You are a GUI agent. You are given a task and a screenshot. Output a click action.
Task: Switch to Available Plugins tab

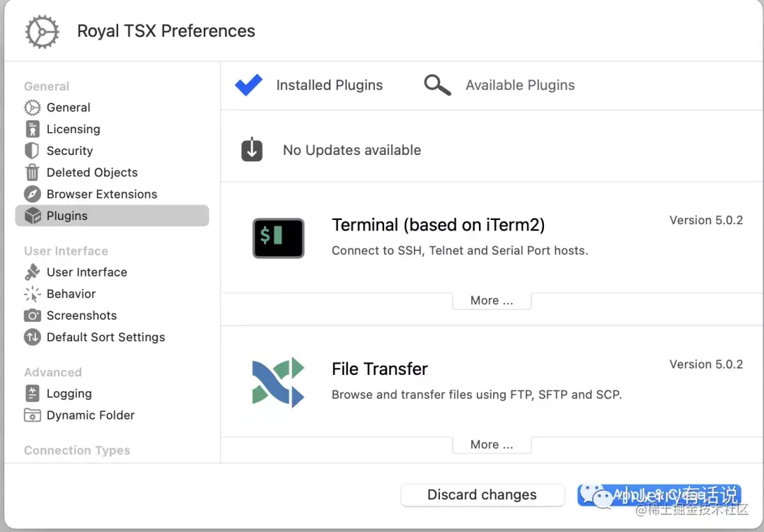pos(499,85)
